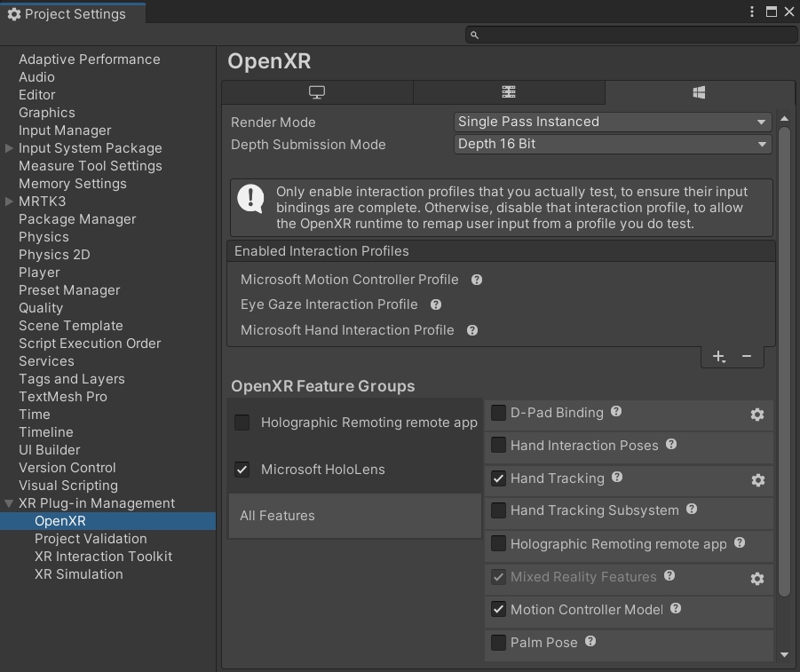Uncheck the Motion Controller Model feature
Screen dimensions: 800x672
pos(499,610)
